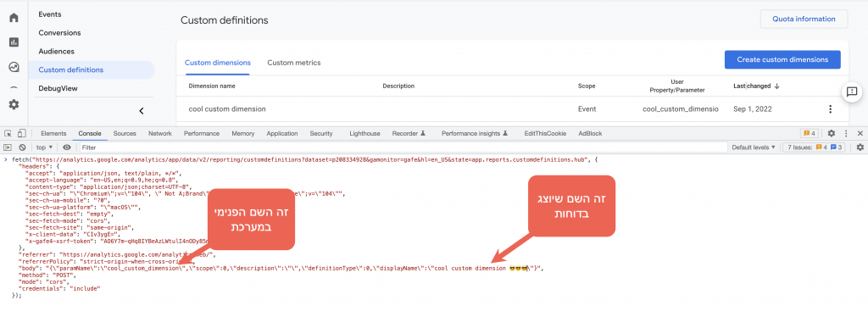This screenshot has width=868, height=317.
Task: Click the live expression eye icon
Action: click(66, 147)
